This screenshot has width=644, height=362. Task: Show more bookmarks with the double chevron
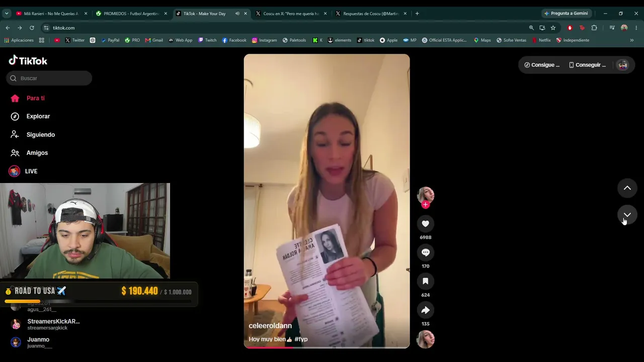632,40
